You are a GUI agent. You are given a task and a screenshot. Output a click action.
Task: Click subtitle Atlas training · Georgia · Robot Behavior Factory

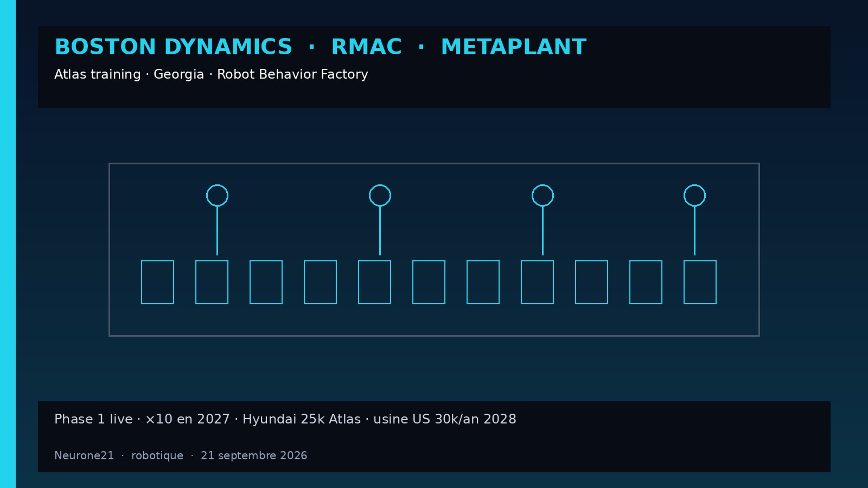tap(211, 75)
